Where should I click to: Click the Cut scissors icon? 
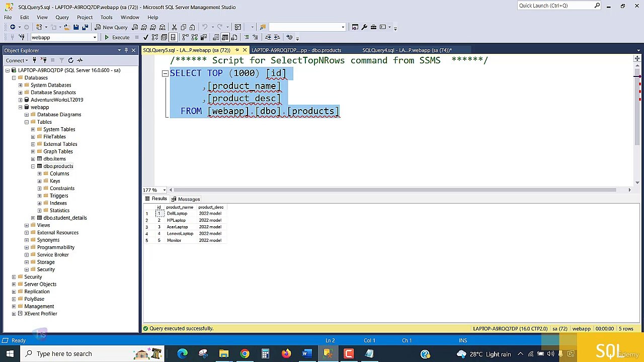coord(174,27)
